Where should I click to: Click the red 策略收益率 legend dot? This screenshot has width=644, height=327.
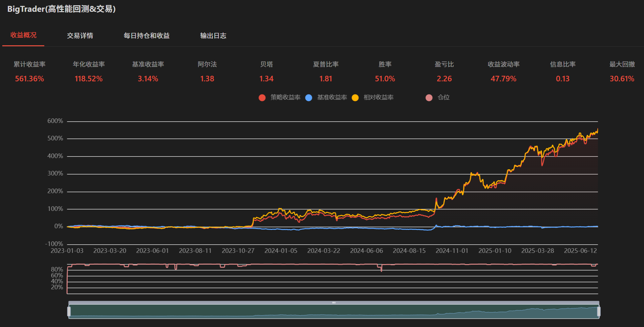pos(262,98)
